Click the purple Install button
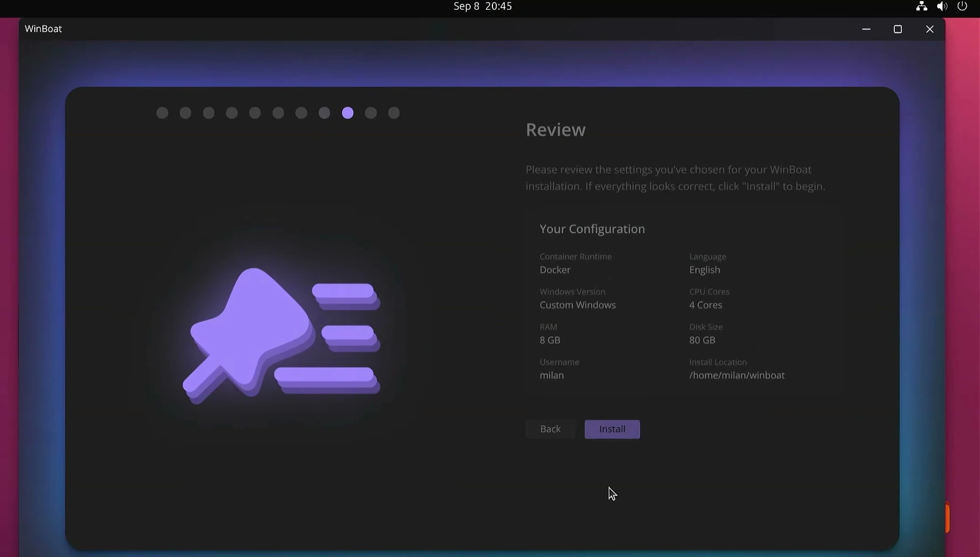The height and width of the screenshot is (557, 980). pyautogui.click(x=612, y=429)
